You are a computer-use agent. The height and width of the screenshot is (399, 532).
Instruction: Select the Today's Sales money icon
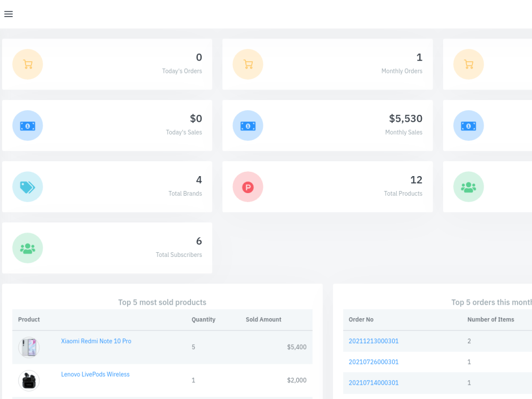click(27, 126)
